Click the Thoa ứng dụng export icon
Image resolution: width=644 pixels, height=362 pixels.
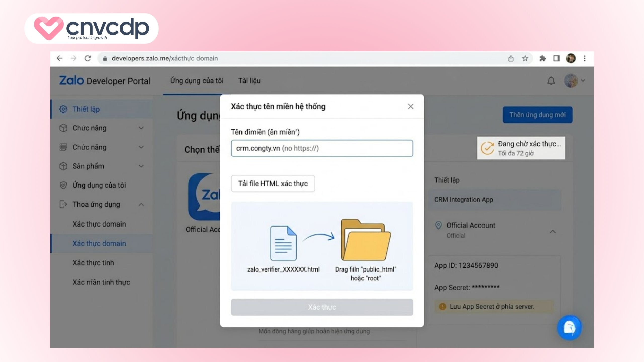pyautogui.click(x=64, y=204)
